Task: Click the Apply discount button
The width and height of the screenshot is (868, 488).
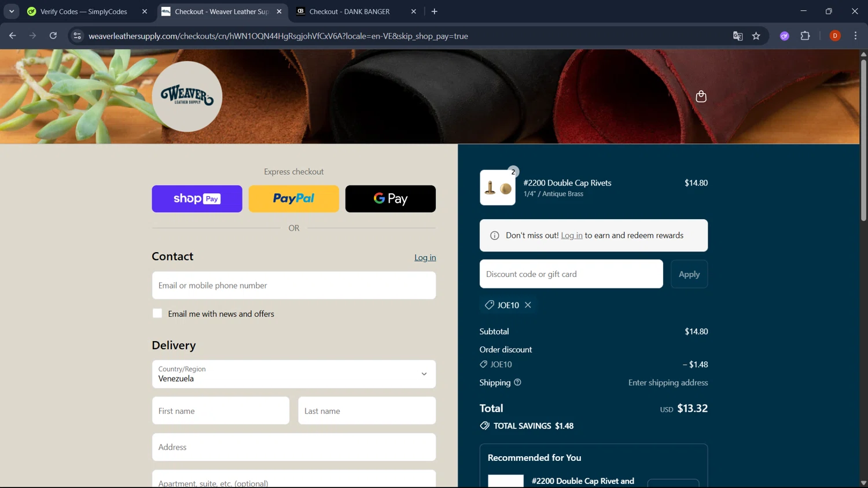Action: pyautogui.click(x=689, y=274)
